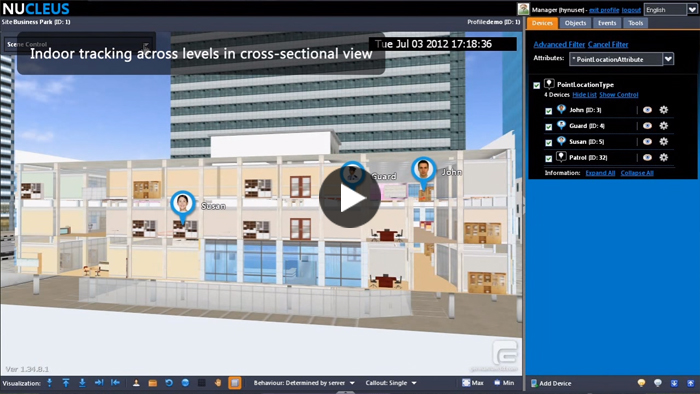This screenshot has height=394, width=700.
Task: Click the yellow light bulb icon
Action: pyautogui.click(x=642, y=383)
